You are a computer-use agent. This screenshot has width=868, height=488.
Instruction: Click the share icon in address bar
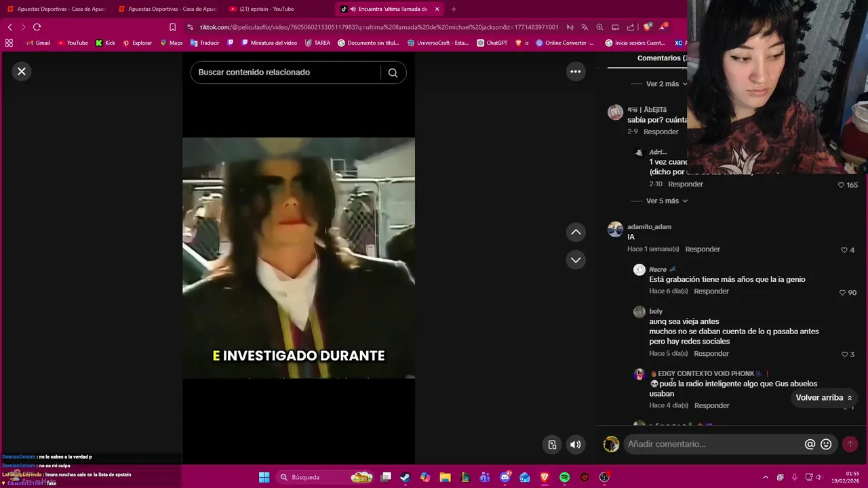tap(631, 27)
